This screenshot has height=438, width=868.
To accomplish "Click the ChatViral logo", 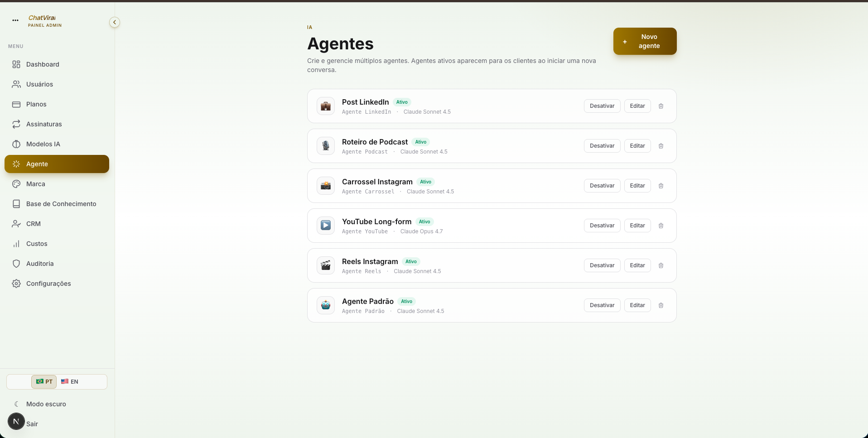I will (x=42, y=18).
